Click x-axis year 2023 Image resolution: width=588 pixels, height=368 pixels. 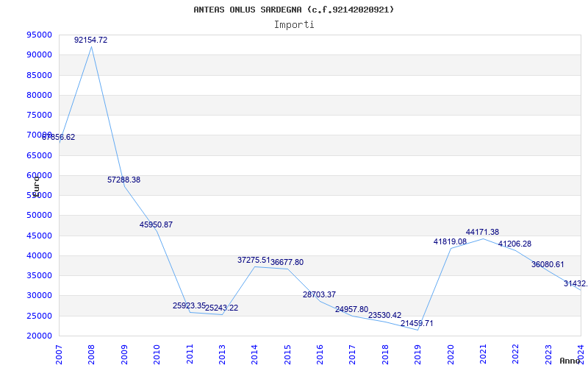point(548,355)
